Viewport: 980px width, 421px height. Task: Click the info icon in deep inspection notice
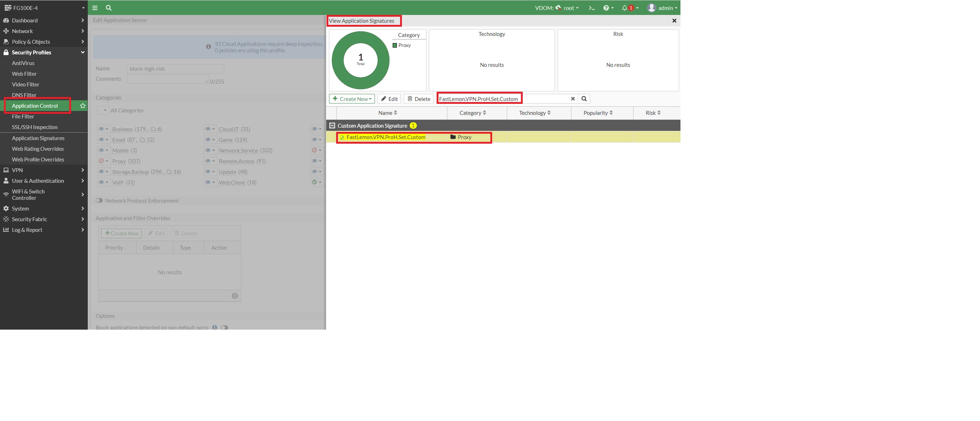click(209, 47)
